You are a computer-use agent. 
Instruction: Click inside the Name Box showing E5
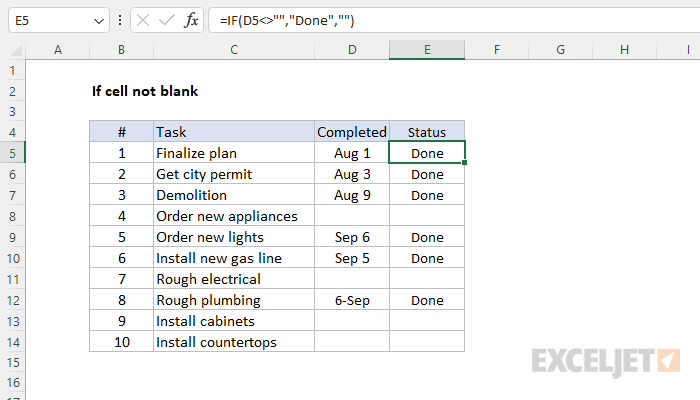(50, 20)
